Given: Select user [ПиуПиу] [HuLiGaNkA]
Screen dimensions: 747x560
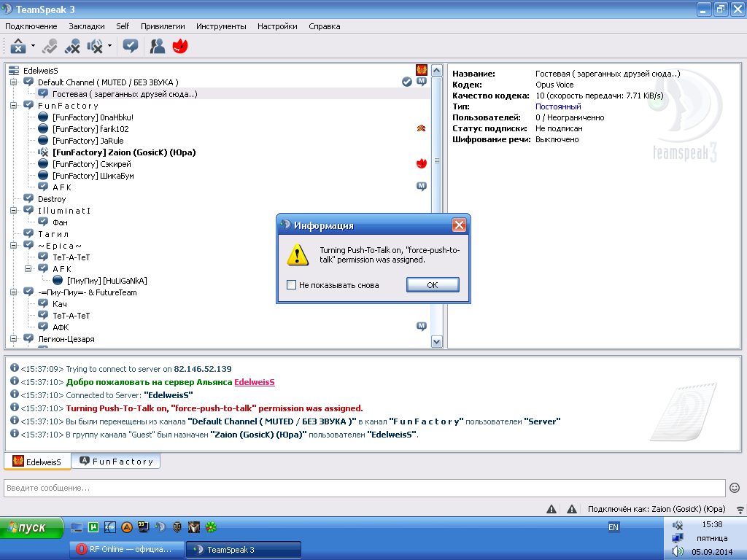Looking at the screenshot, I should pyautogui.click(x=107, y=281).
